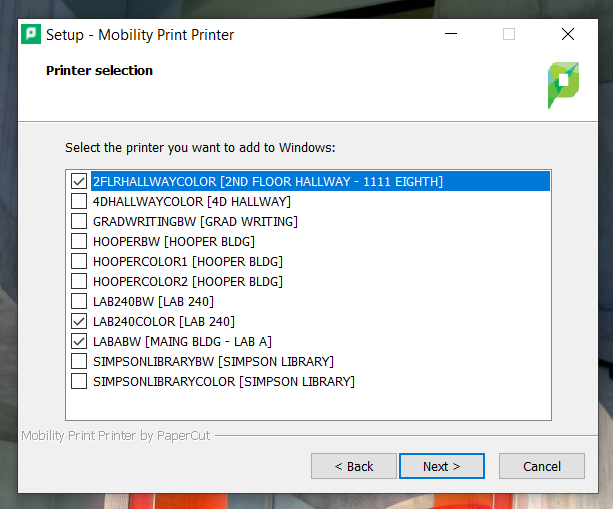The image size is (613, 509).
Task: Select HOOPERCOLOR1 [HOOPER BLDG] row text
Action: (188, 262)
